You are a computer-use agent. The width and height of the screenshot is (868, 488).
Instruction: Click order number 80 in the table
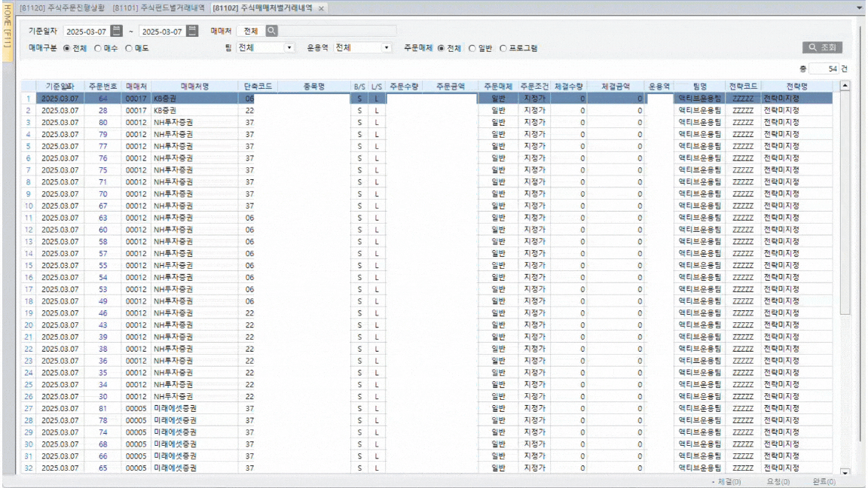pos(103,122)
